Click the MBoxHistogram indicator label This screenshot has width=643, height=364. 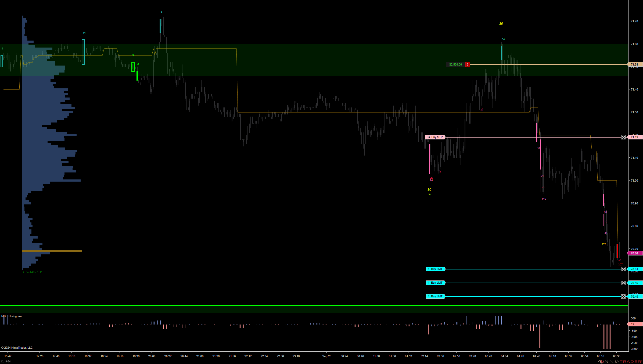(x=12, y=316)
